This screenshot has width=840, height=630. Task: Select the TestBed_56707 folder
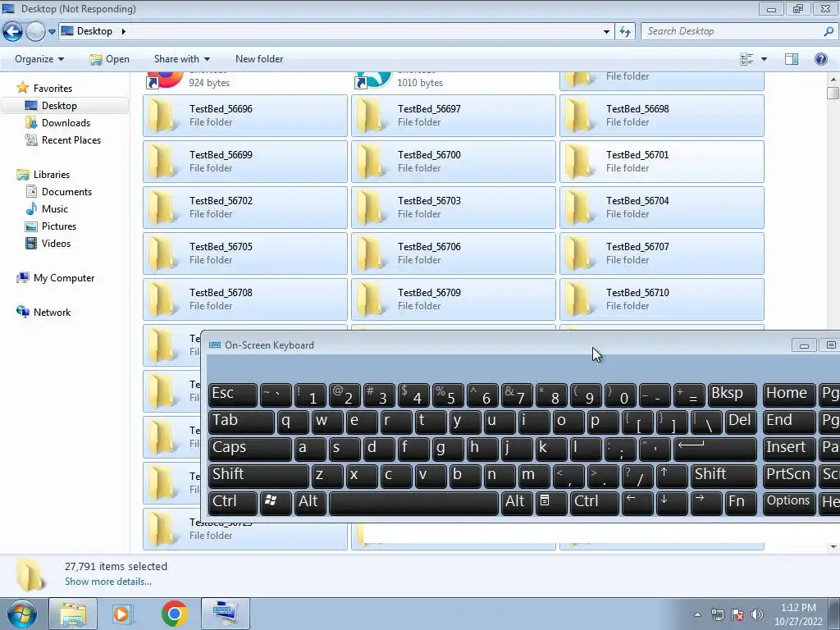click(662, 253)
